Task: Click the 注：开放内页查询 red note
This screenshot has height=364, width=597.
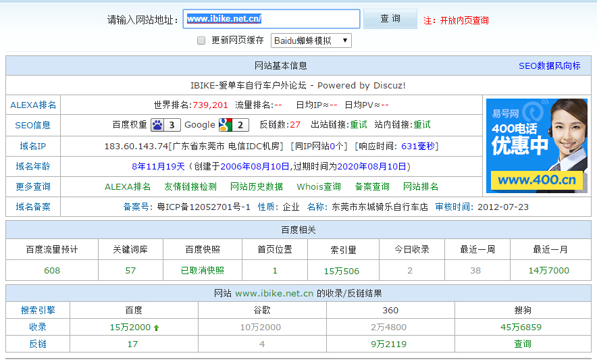Action: click(456, 20)
